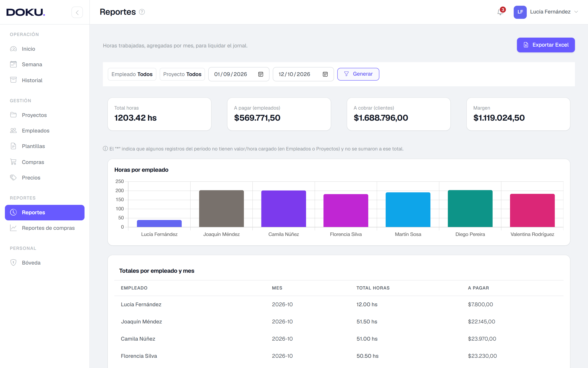Screen dimensions: 588x368
Task: Go to Inicio in the sidebar
Action: (x=45, y=49)
